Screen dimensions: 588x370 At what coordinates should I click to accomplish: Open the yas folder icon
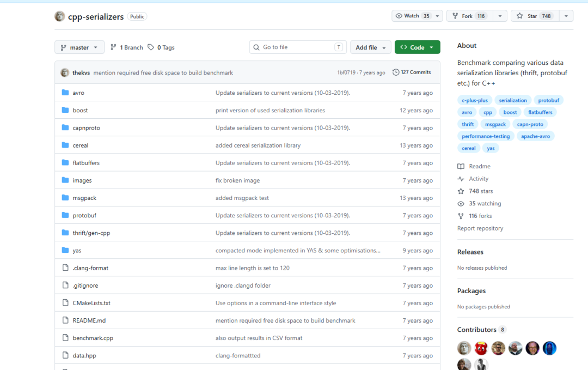pyautogui.click(x=65, y=250)
